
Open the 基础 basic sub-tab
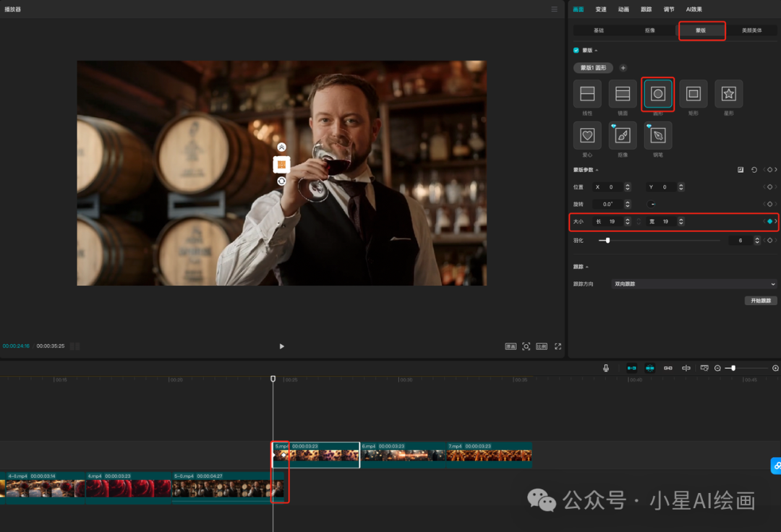click(599, 30)
